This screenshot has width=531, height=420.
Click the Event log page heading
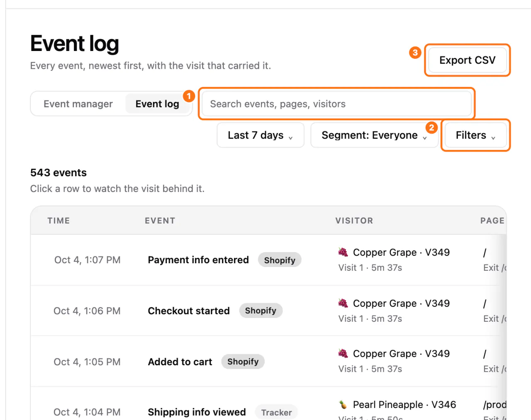pyautogui.click(x=75, y=44)
